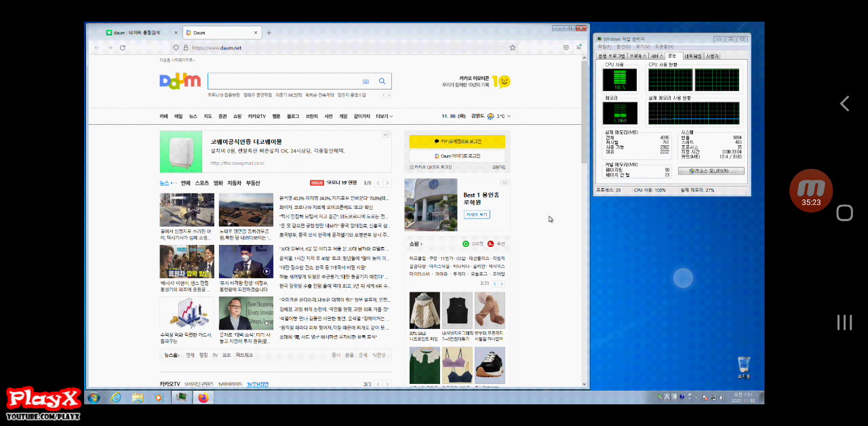Click the 옥션 shopping icon
The height and width of the screenshot is (426, 868).
coord(490,244)
